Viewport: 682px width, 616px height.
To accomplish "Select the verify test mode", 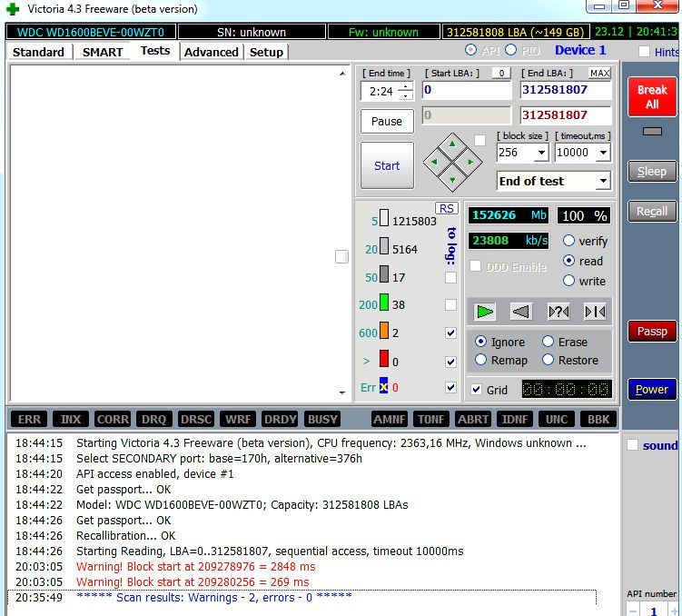I will pyautogui.click(x=568, y=241).
